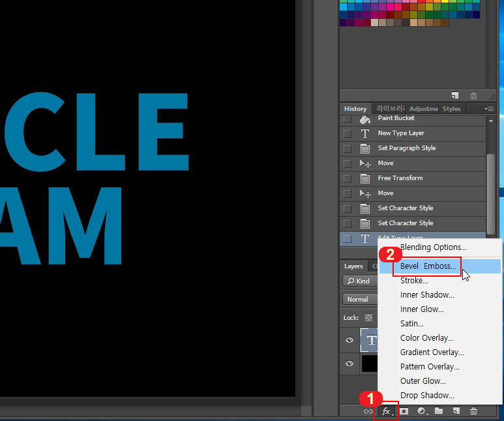
Task: Tick the box beside Free Transform
Action: click(347, 178)
